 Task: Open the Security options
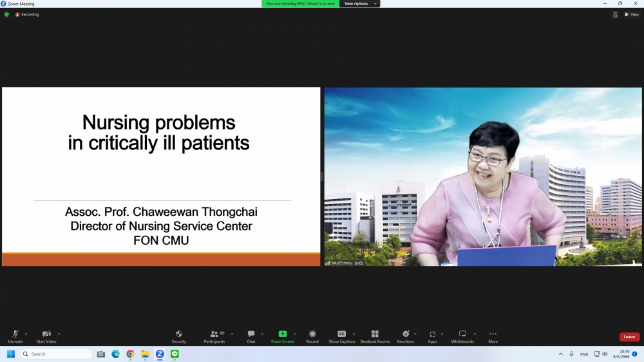(x=179, y=336)
